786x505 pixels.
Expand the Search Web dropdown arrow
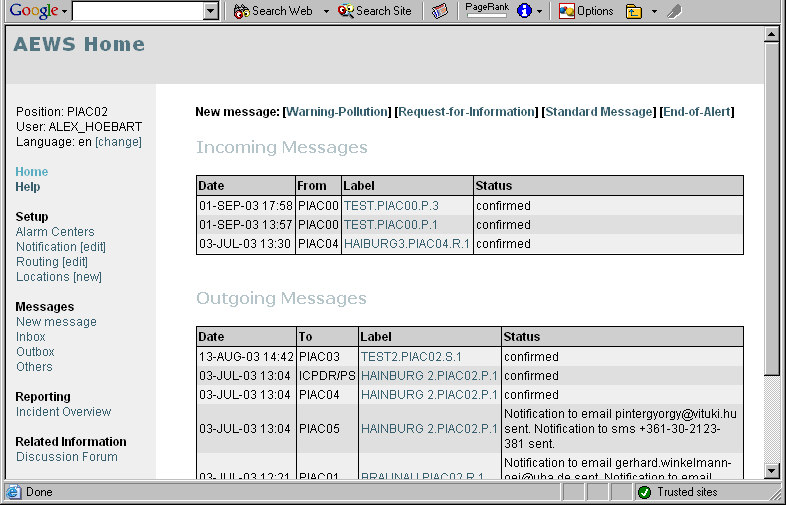coord(326,11)
